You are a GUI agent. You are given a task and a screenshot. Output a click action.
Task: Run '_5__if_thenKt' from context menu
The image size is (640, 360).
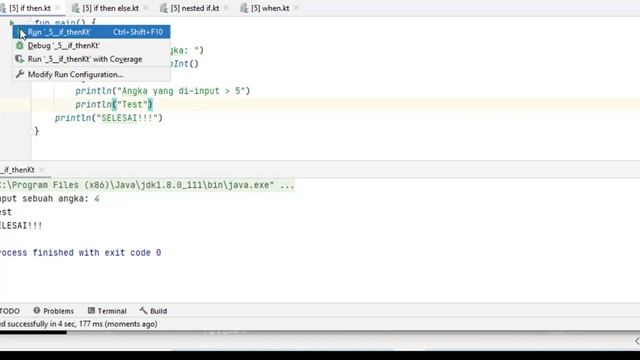(x=91, y=32)
